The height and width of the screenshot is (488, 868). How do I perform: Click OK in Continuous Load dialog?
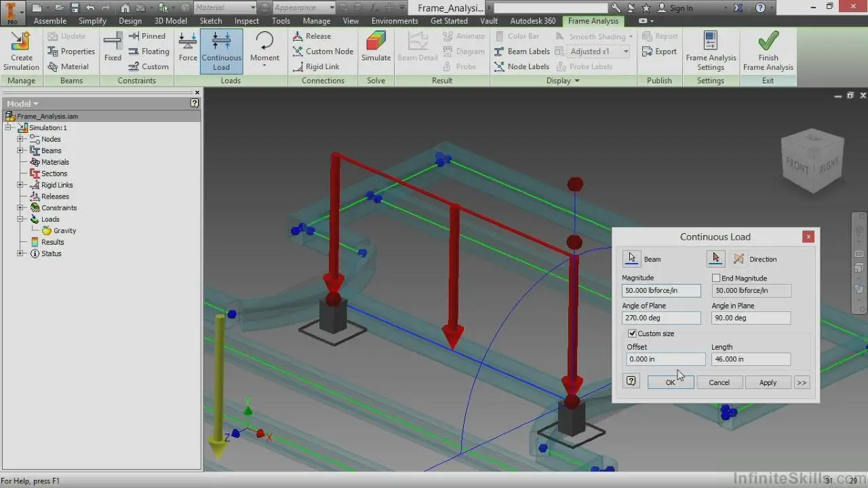(670, 382)
